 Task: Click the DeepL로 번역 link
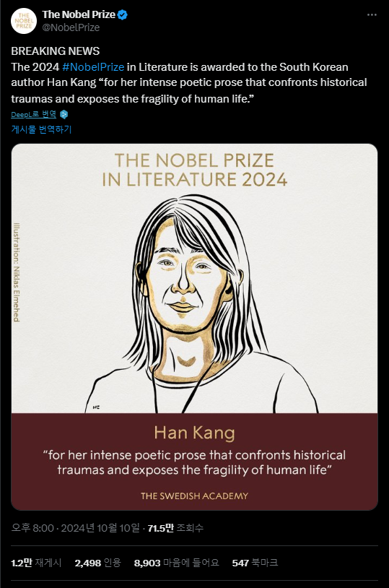click(x=34, y=114)
